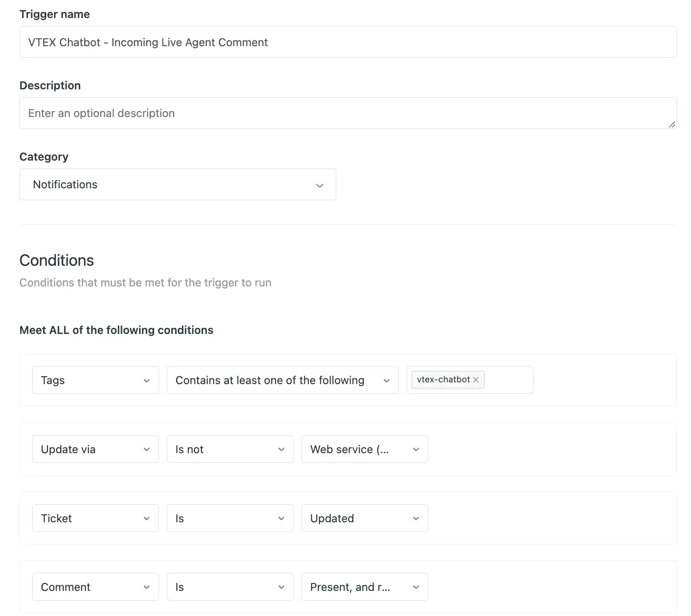Remove the vtex-chatbot tag

click(476, 380)
